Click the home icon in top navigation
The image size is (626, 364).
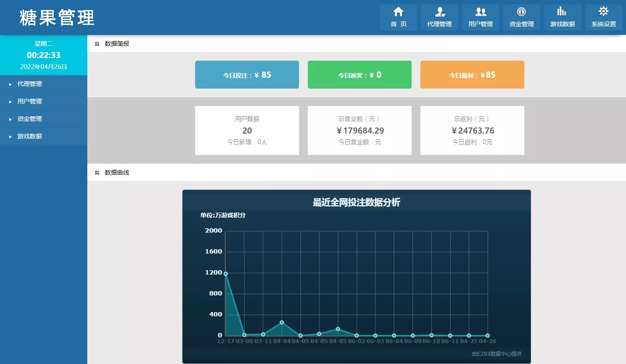(398, 12)
